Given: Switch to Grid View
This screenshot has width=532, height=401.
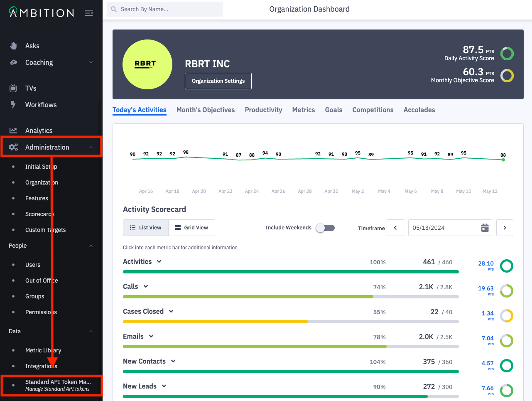Looking at the screenshot, I should [x=191, y=228].
